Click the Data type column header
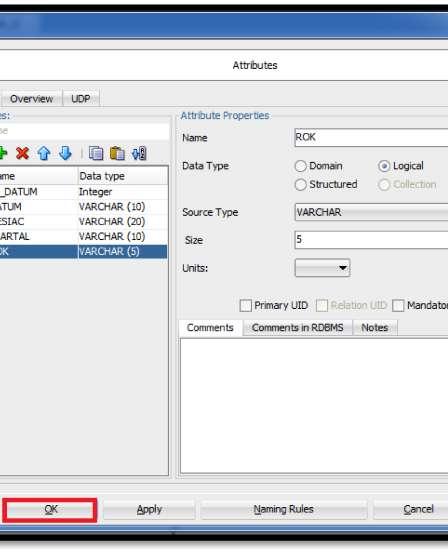The height and width of the screenshot is (553, 448). click(122, 176)
